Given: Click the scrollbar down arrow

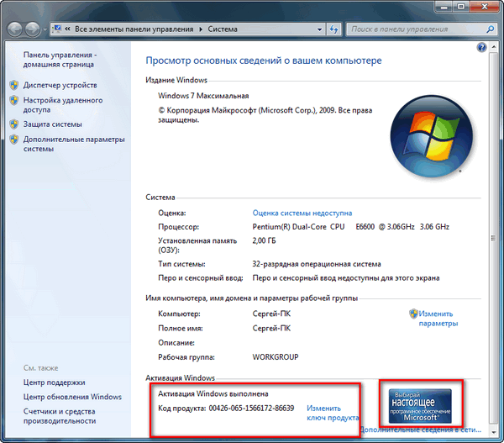Looking at the screenshot, I should (493, 433).
